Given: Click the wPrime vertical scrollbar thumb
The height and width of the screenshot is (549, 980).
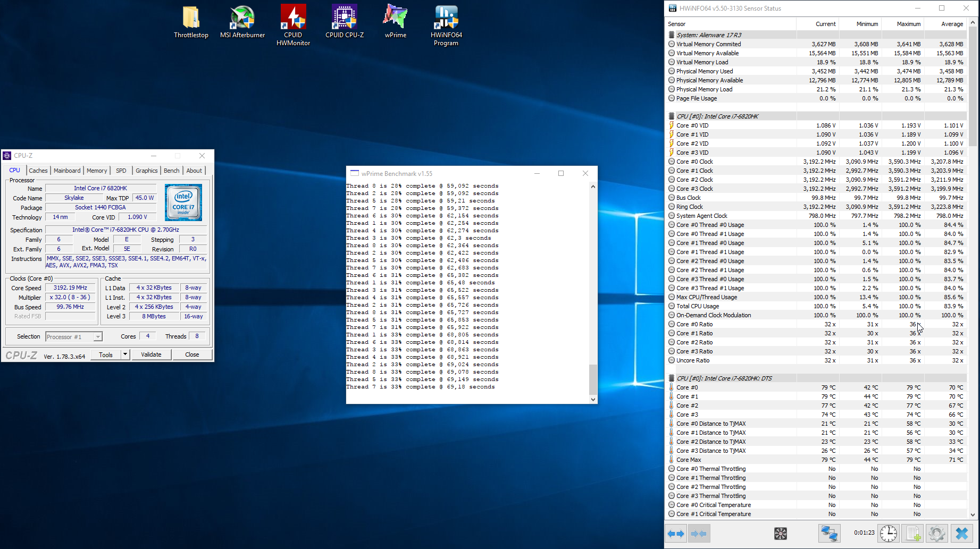Looking at the screenshot, I should (x=593, y=378).
